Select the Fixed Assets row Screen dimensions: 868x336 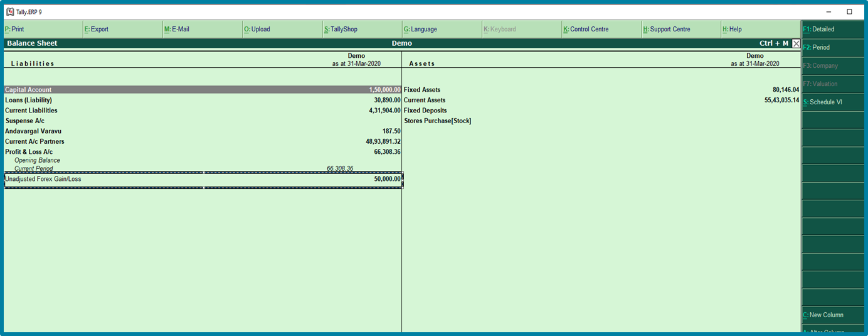[x=601, y=90]
